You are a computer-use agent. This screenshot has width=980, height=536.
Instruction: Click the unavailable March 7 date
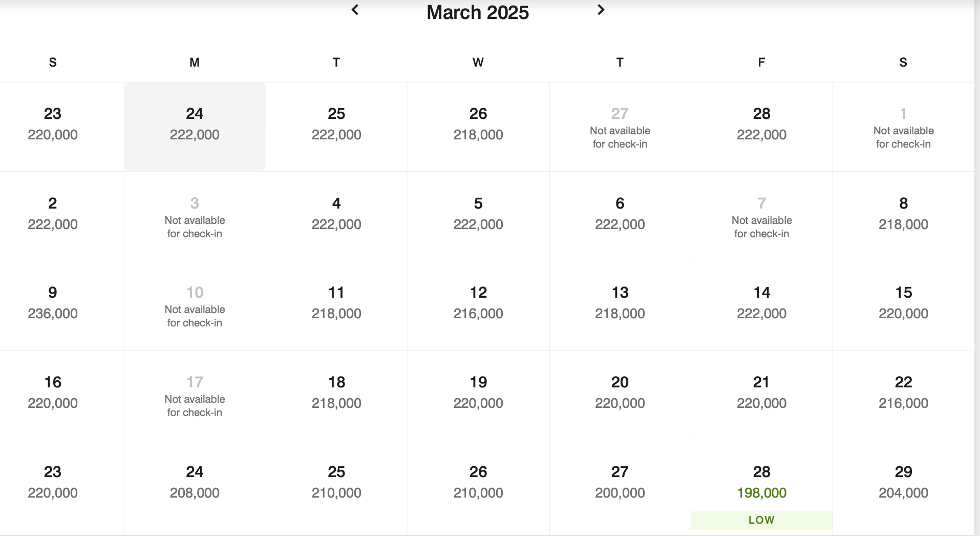(761, 217)
